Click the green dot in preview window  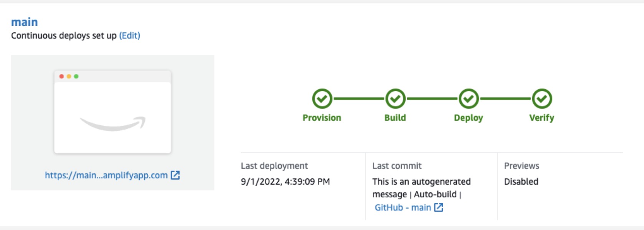pyautogui.click(x=76, y=76)
